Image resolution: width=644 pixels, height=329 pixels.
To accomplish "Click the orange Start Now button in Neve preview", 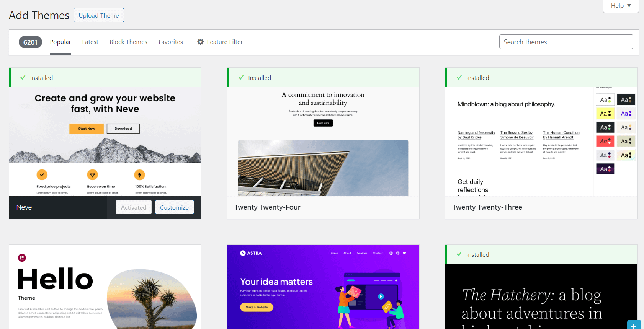I will [87, 129].
